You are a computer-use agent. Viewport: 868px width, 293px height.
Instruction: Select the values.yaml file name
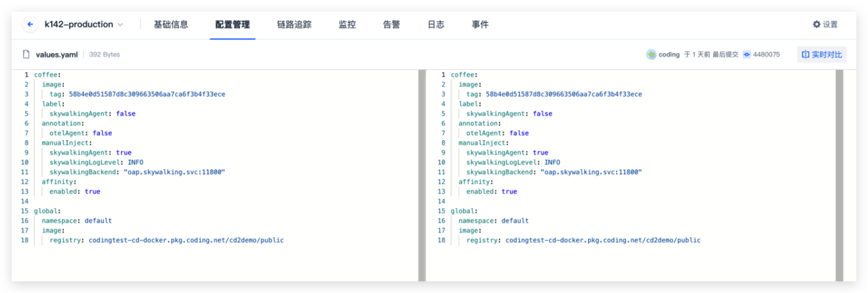57,55
